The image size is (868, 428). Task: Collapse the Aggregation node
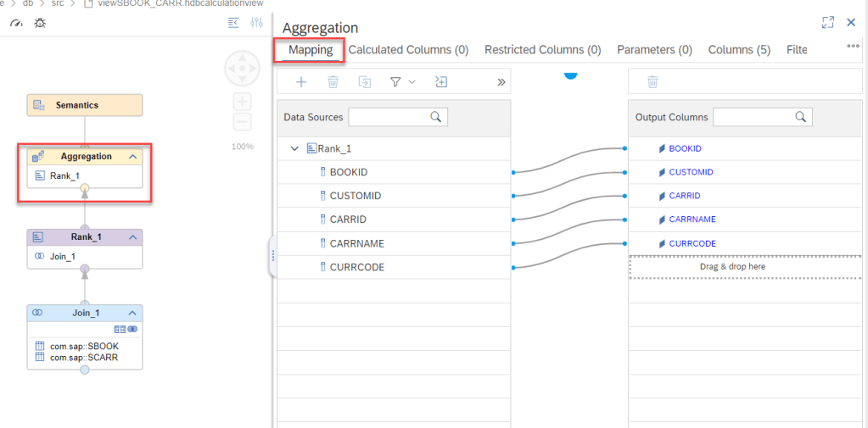click(x=132, y=157)
